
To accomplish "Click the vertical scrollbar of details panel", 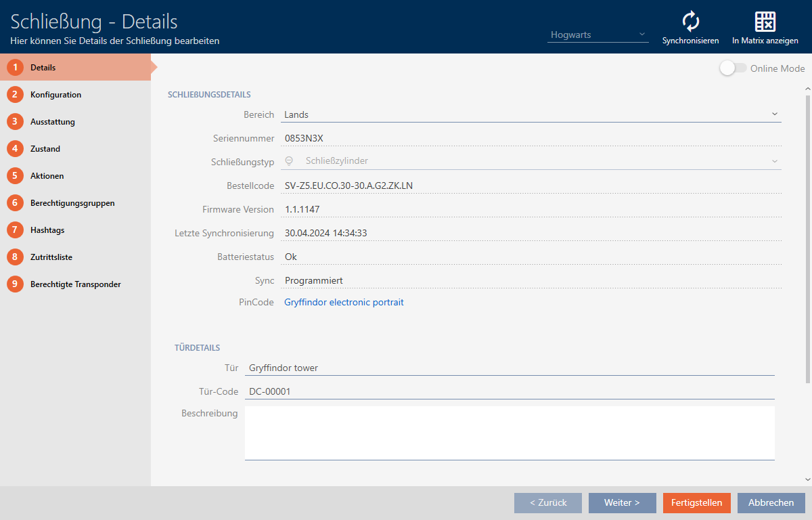I will [806, 237].
